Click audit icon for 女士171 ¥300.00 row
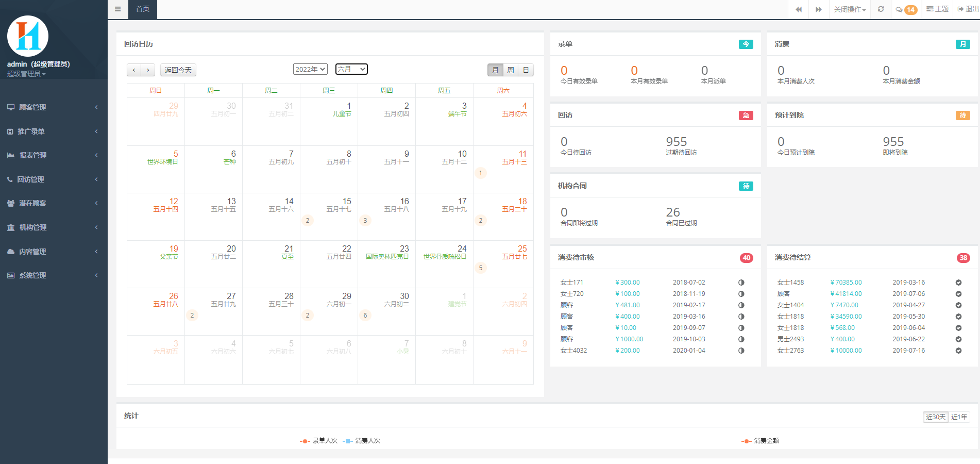Image resolution: width=980 pixels, height=464 pixels. click(741, 283)
